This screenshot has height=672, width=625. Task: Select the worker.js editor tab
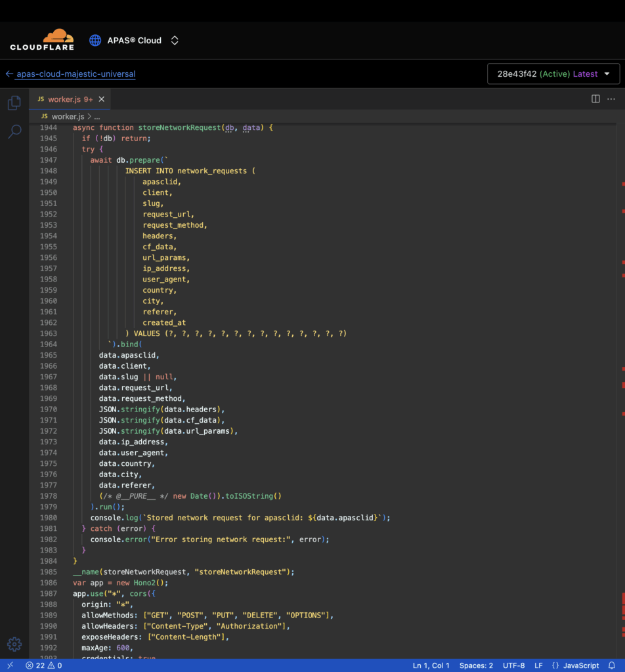pos(70,99)
